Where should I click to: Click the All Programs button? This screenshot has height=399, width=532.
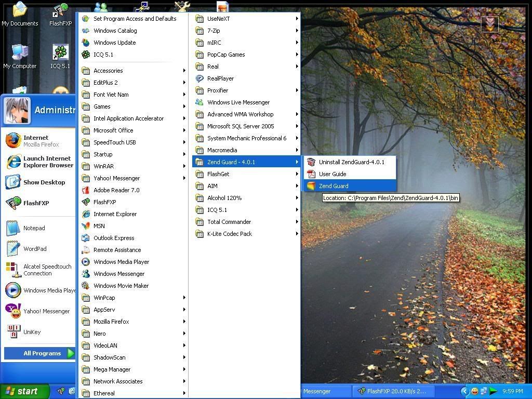[39, 353]
